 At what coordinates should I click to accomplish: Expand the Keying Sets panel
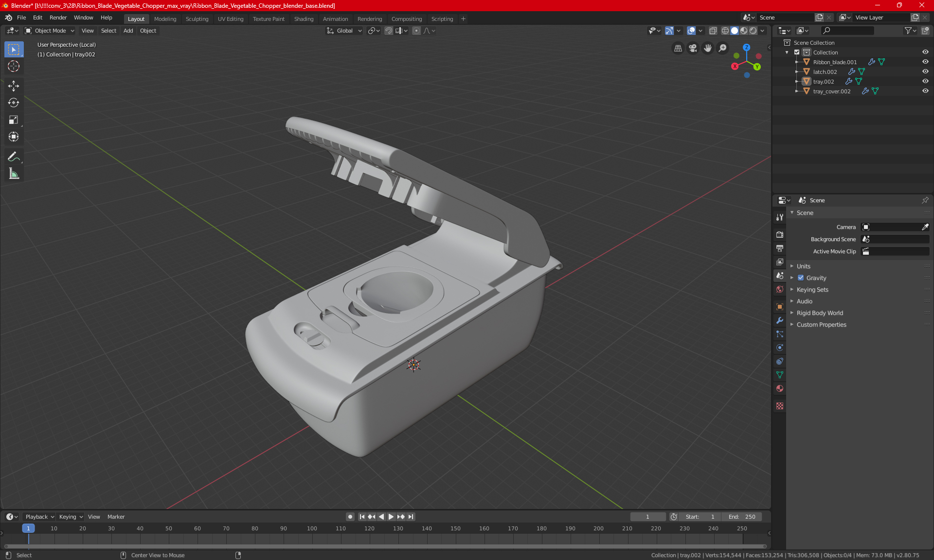tap(812, 290)
